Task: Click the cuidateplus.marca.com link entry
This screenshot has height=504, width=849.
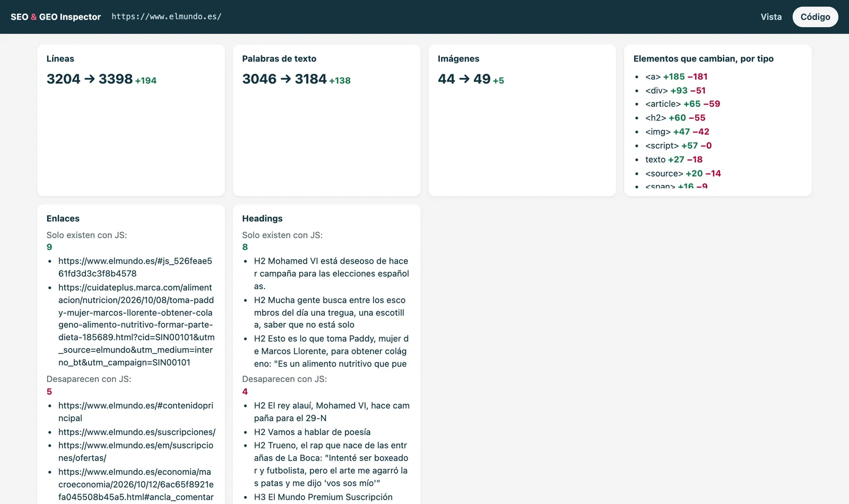Action: pyautogui.click(x=136, y=325)
